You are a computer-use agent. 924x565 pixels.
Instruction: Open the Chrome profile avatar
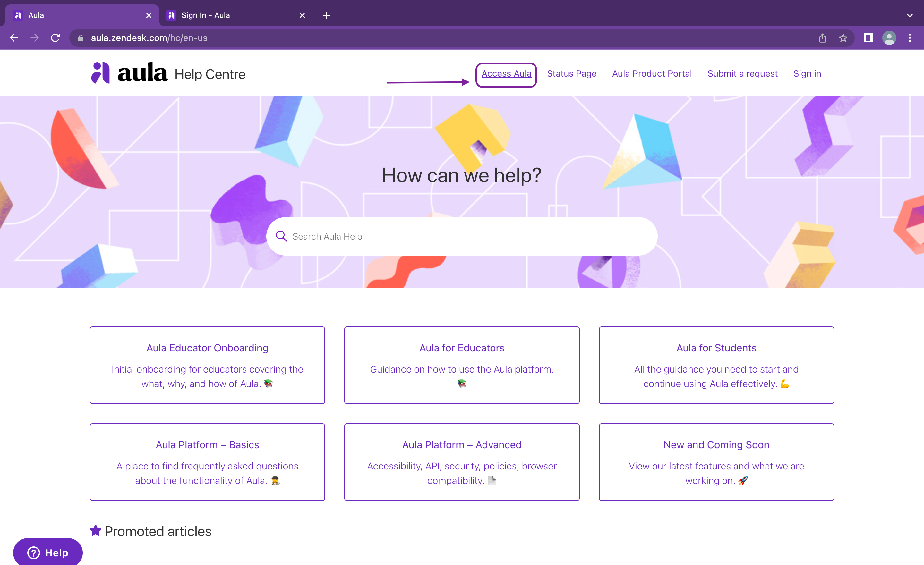click(889, 38)
